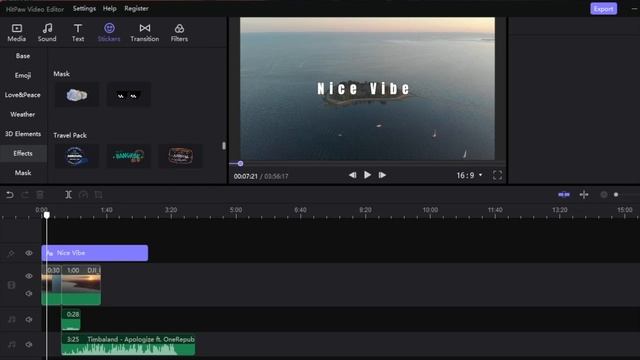Viewport: 640px width, 360px height.
Task: Click the 5:00 mark on ruler
Action: click(236, 210)
